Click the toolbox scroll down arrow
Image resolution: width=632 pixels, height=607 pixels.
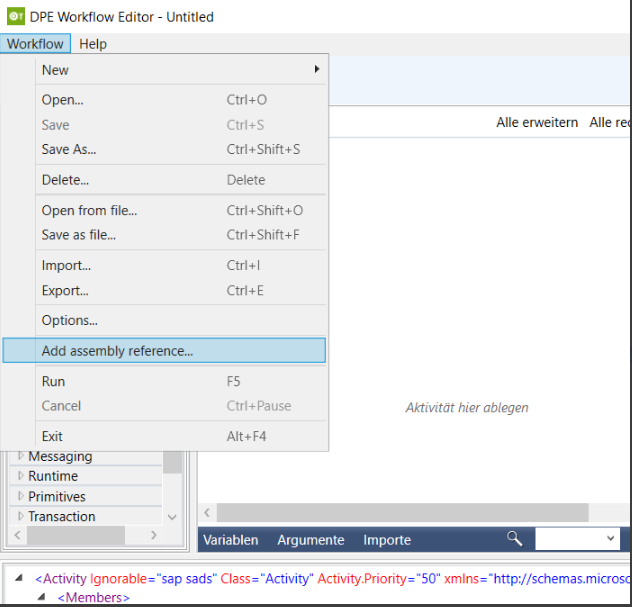click(172, 517)
